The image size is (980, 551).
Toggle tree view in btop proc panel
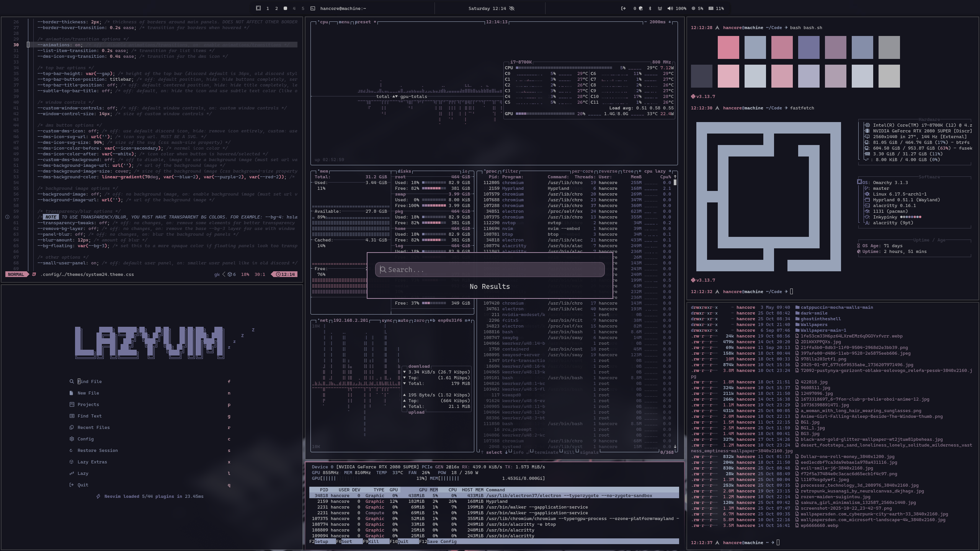point(628,171)
